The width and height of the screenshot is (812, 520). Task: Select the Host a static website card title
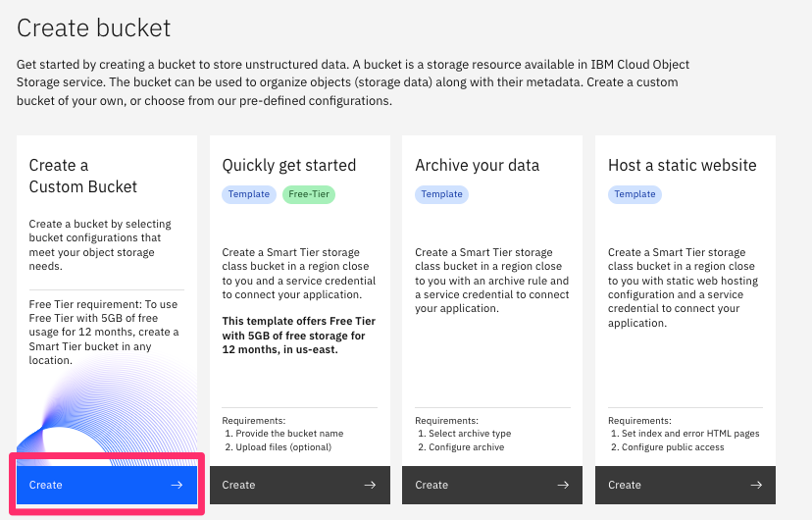coord(683,165)
